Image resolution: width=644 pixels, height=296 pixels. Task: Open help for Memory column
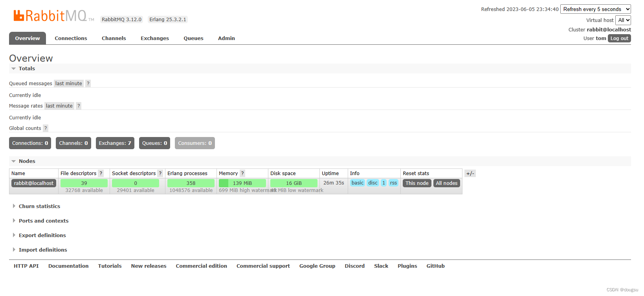point(242,174)
